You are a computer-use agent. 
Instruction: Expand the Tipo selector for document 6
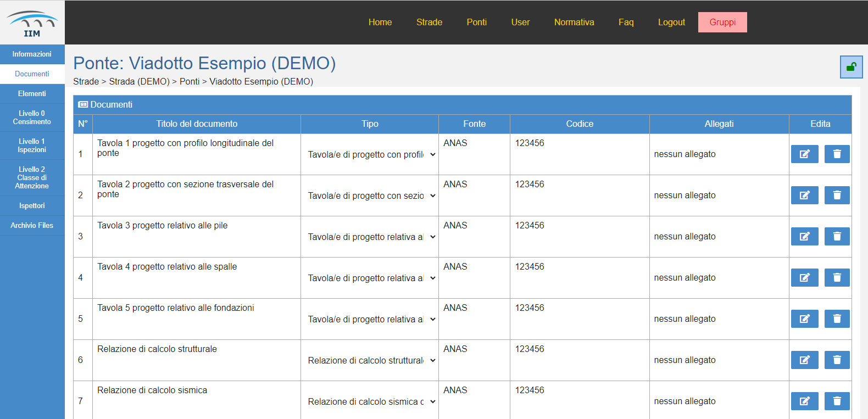[x=371, y=361]
